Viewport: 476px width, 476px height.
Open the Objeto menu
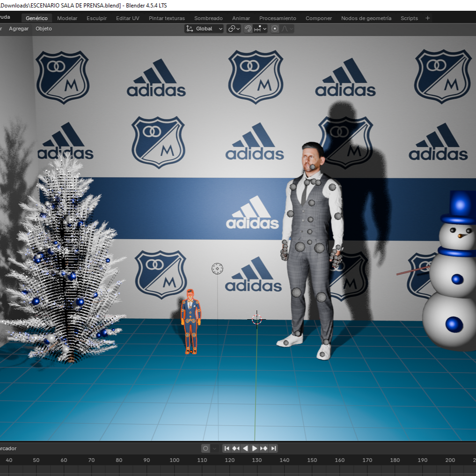pyautogui.click(x=44, y=29)
